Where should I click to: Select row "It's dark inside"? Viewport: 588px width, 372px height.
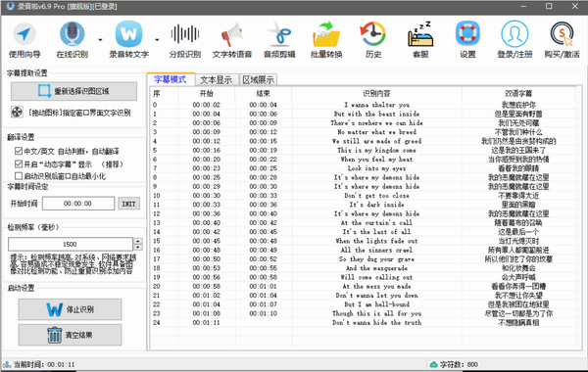point(363,205)
